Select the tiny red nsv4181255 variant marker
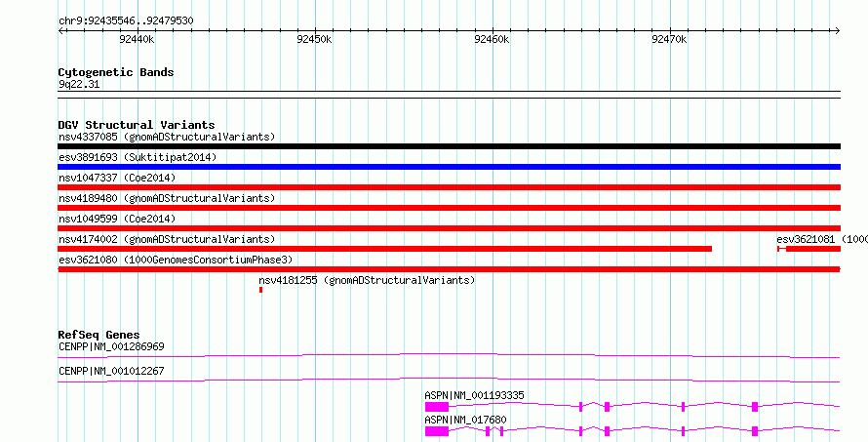This screenshot has width=868, height=442. coord(260,290)
